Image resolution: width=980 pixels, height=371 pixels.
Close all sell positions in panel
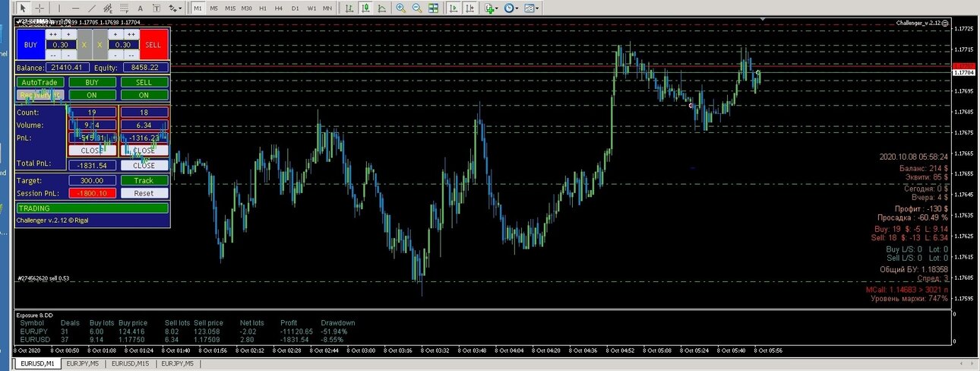pos(144,151)
